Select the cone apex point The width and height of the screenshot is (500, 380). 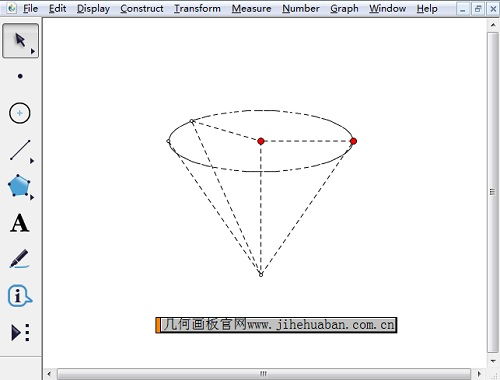pos(261,274)
